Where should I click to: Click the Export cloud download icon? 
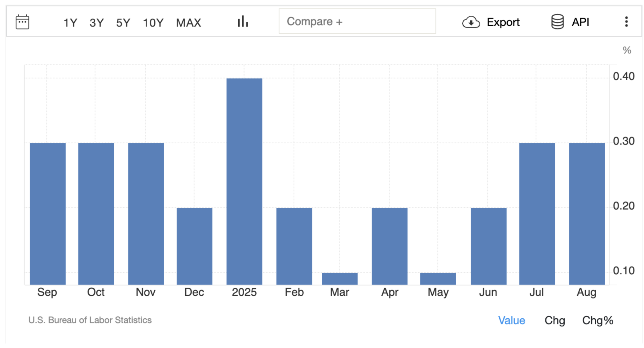tap(471, 22)
